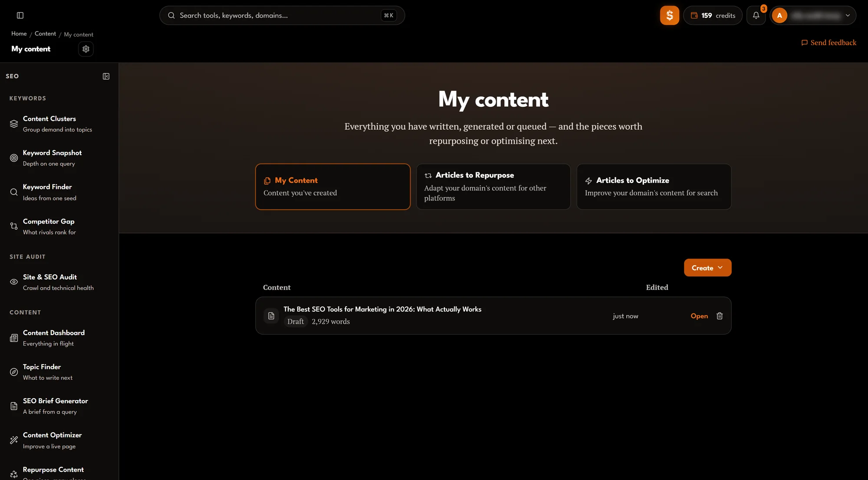This screenshot has width=868, height=480.
Task: Collapse the SEO sidebar panel
Action: (106, 76)
